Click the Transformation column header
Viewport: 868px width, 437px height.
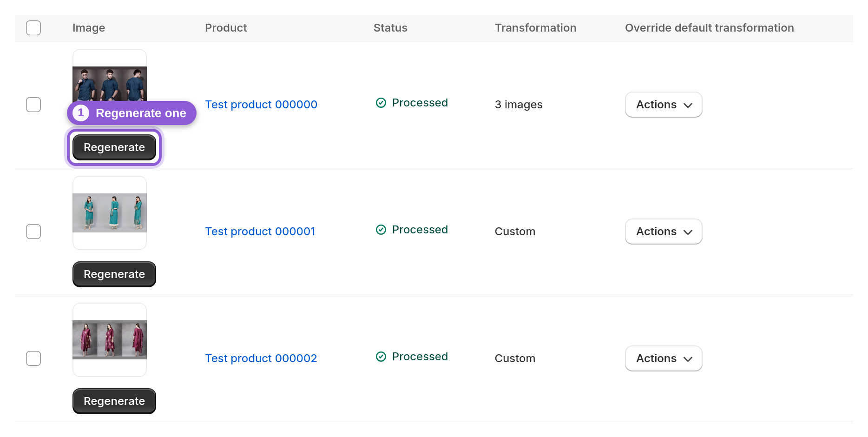(x=535, y=28)
